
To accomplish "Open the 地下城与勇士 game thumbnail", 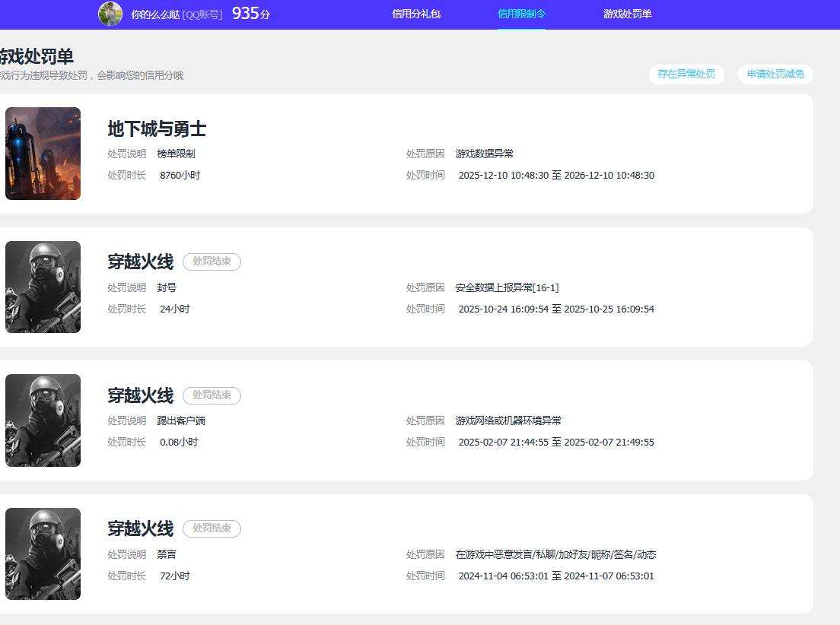I will [43, 153].
